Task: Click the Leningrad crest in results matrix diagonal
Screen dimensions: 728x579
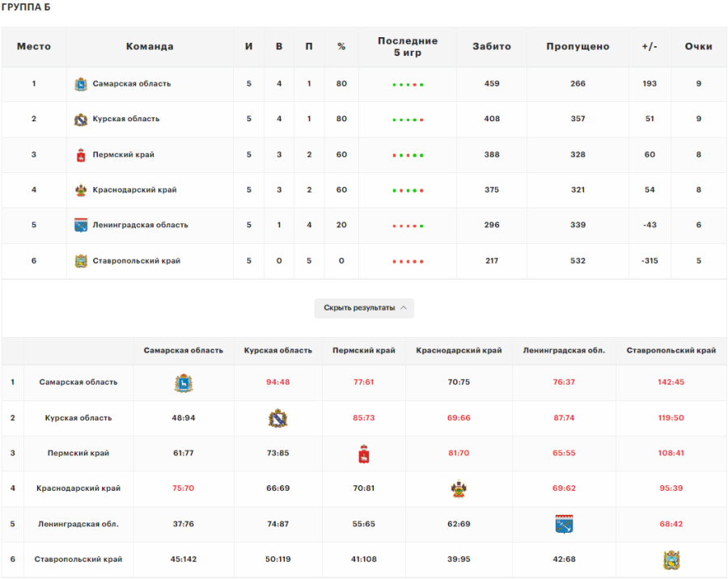Action: (564, 524)
